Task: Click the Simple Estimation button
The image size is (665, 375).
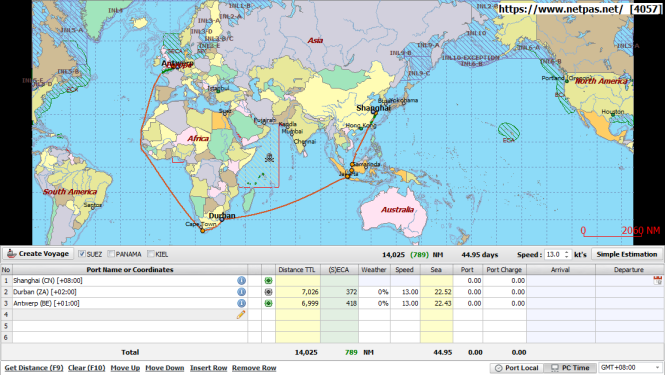Action: (x=627, y=254)
